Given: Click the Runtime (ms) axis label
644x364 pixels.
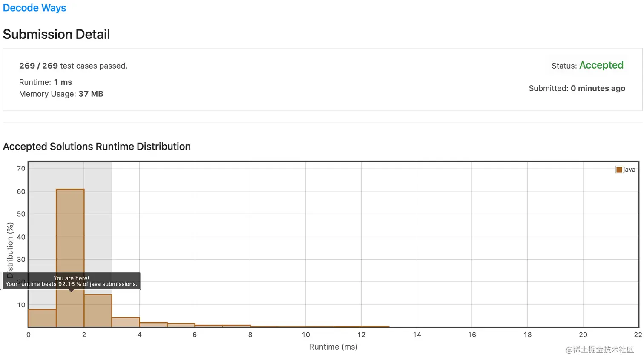Looking at the screenshot, I should [333, 347].
